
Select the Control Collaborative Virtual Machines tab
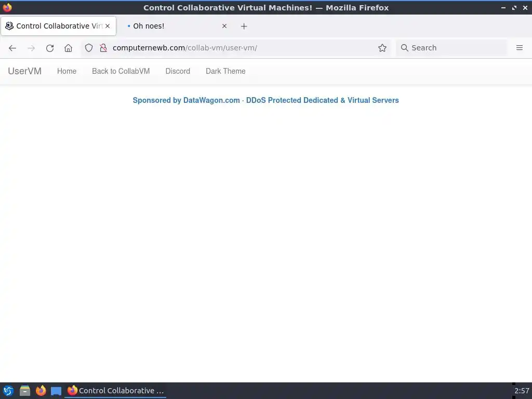[x=58, y=26]
